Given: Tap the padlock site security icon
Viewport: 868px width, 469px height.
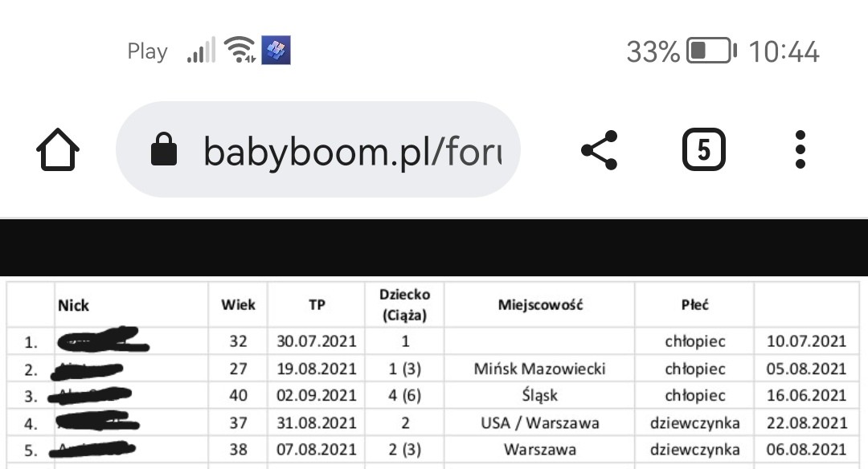Looking at the screenshot, I should (x=164, y=150).
